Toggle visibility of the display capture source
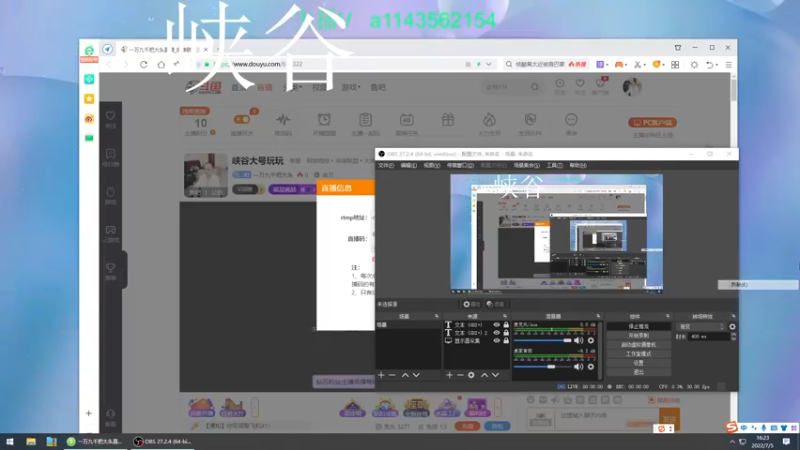Image resolution: width=800 pixels, height=450 pixels. pyautogui.click(x=496, y=340)
